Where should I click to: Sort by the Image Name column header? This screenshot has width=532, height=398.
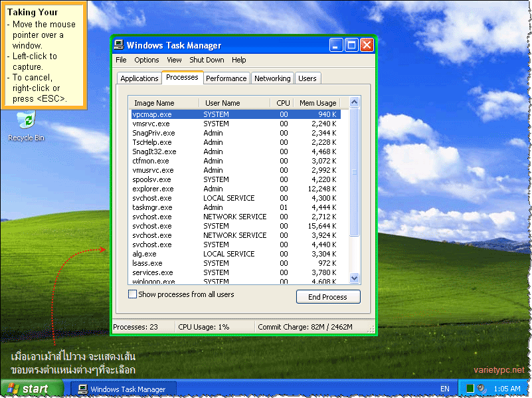[x=163, y=103]
